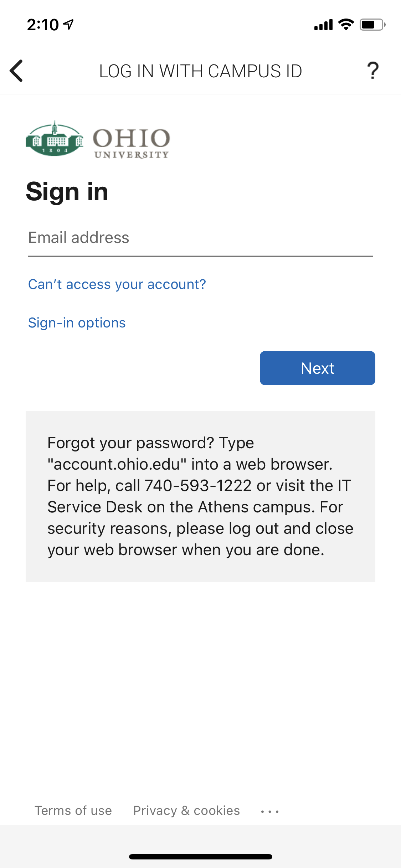Tap the forgot password info box
Image resolution: width=401 pixels, height=868 pixels.
coord(200,496)
